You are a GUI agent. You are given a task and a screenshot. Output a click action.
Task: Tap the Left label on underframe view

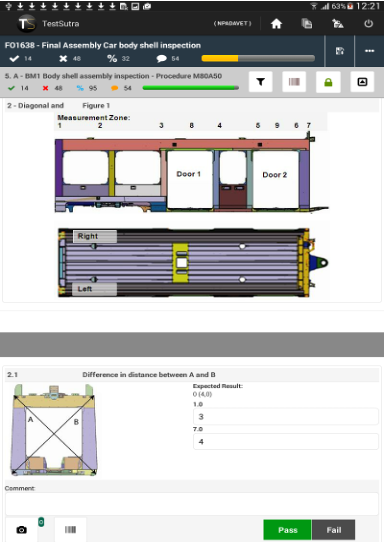[94, 289]
